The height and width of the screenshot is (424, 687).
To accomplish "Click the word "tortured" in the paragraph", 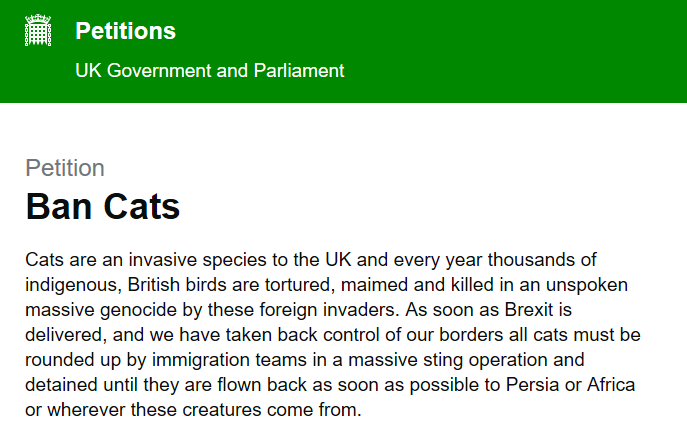I will coord(300,285).
